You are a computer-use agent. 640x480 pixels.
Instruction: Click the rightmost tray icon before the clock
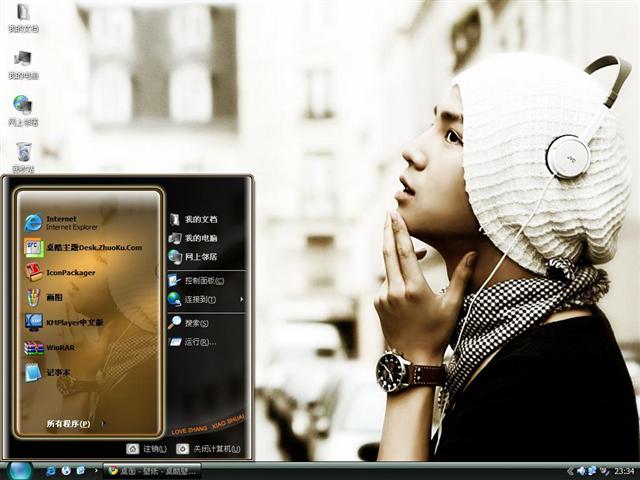604,471
